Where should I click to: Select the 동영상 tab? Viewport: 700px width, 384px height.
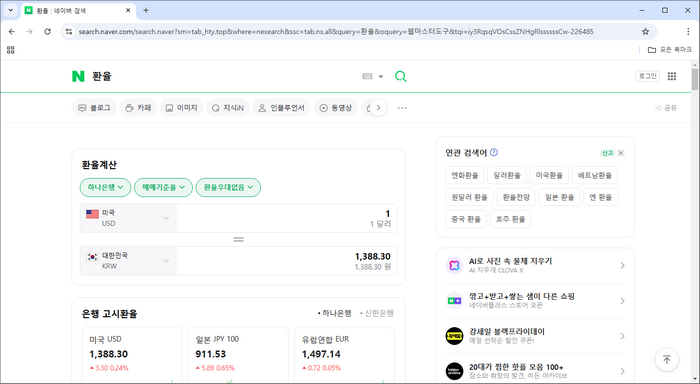(336, 108)
